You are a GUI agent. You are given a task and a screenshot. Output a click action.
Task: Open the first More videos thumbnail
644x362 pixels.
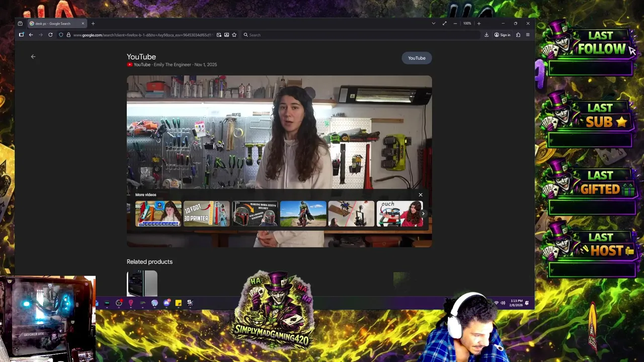158,214
